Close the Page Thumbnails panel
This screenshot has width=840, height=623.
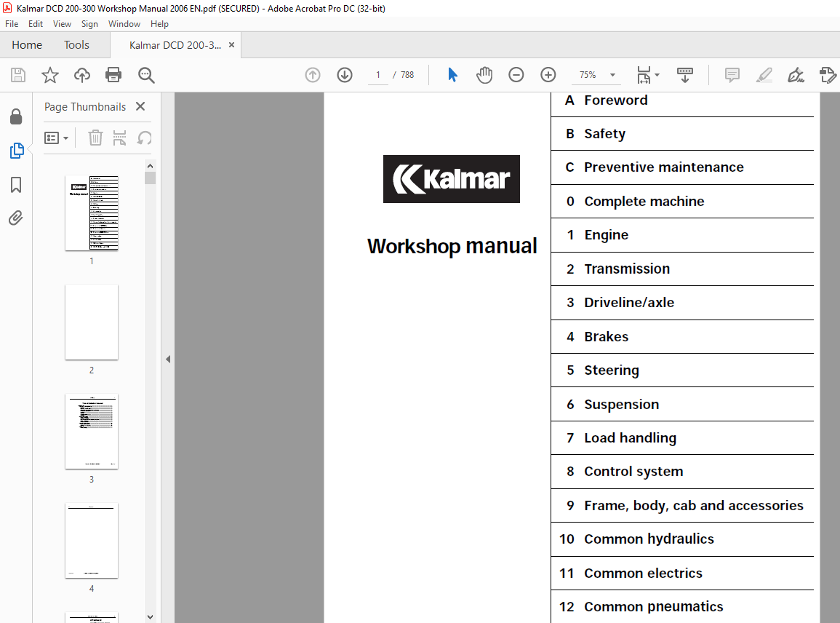[x=140, y=106]
